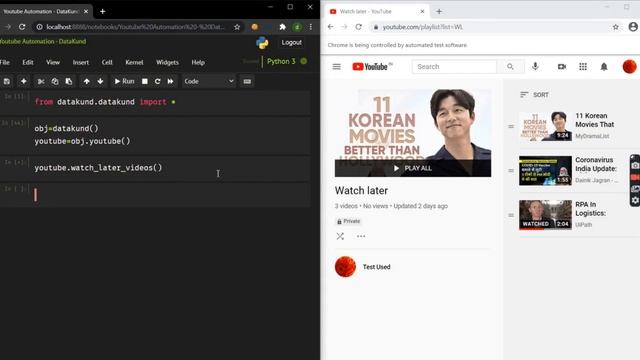Open a new tab in YouTube browser window
The height and width of the screenshot is (360, 640).
(x=439, y=11)
